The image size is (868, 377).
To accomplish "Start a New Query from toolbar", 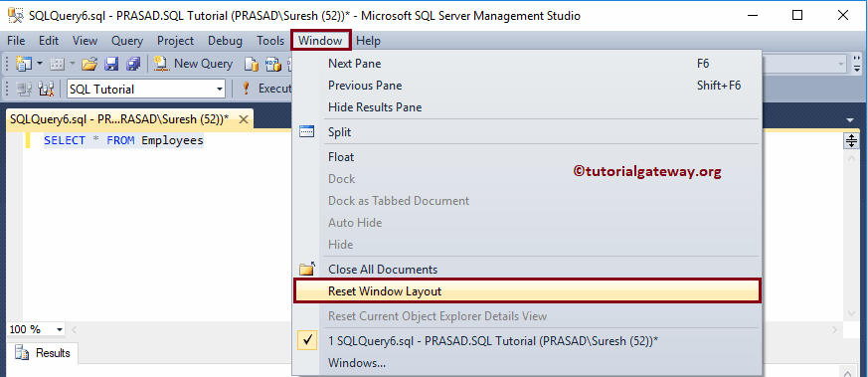I will [193, 64].
